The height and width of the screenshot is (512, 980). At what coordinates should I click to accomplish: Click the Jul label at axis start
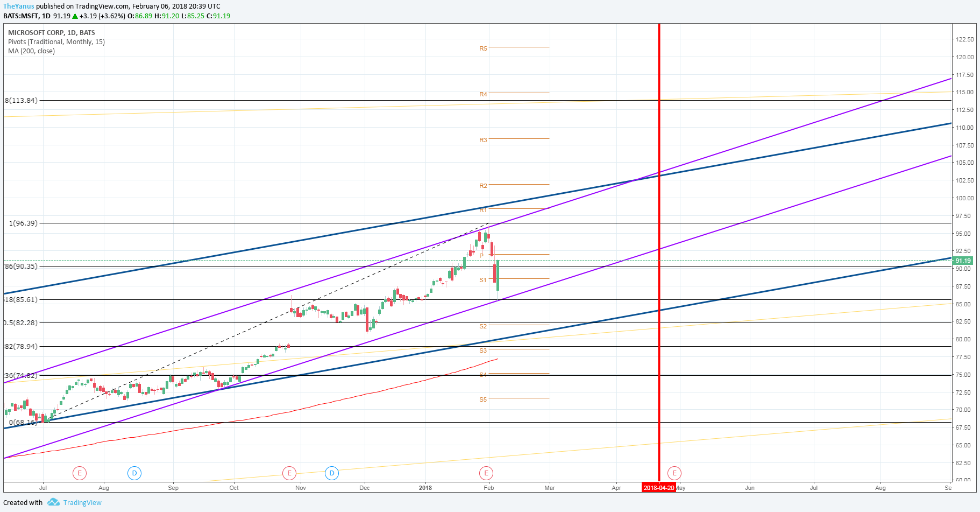pyautogui.click(x=43, y=488)
